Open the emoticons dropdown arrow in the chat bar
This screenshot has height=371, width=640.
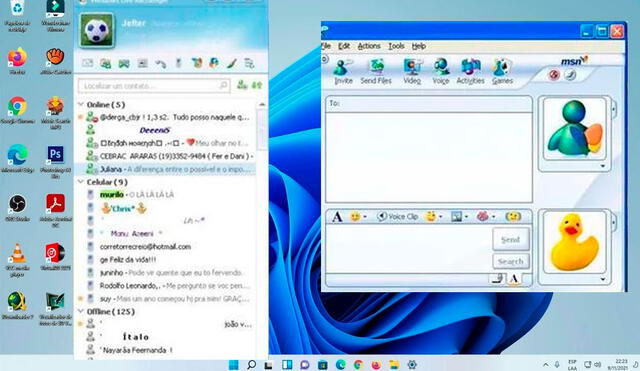pos(365,217)
